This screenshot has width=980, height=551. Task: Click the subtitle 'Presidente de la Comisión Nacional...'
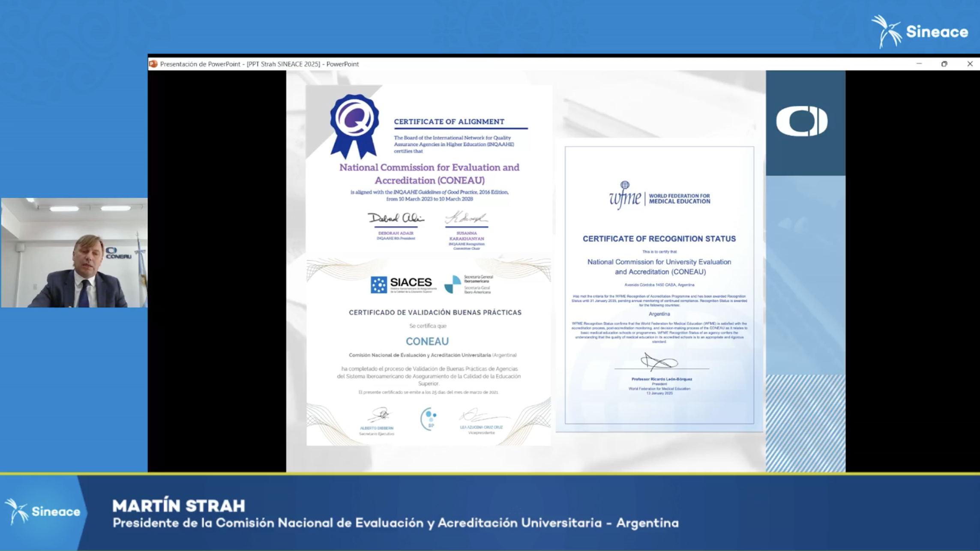click(396, 523)
